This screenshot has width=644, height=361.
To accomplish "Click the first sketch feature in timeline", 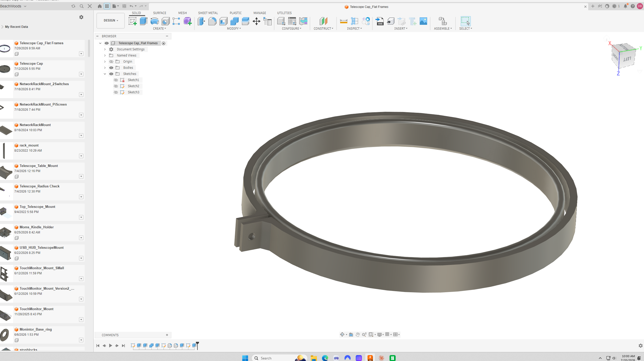I will point(133,345).
